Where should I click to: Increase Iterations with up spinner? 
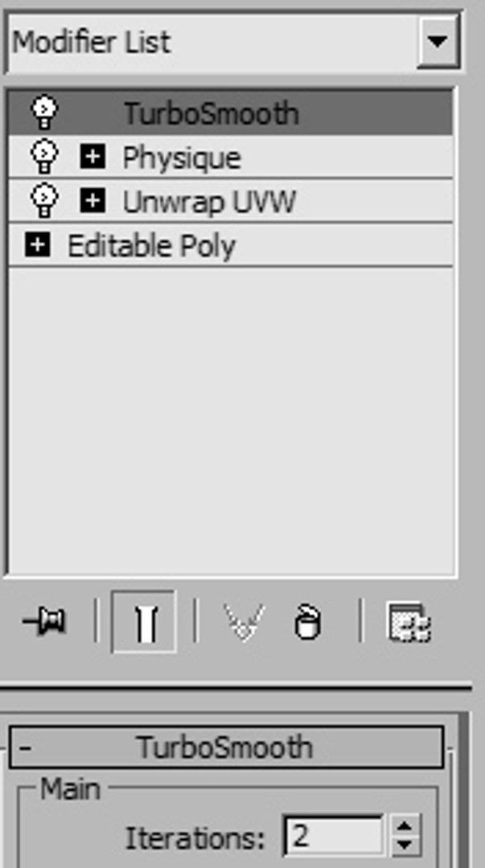coord(405,826)
